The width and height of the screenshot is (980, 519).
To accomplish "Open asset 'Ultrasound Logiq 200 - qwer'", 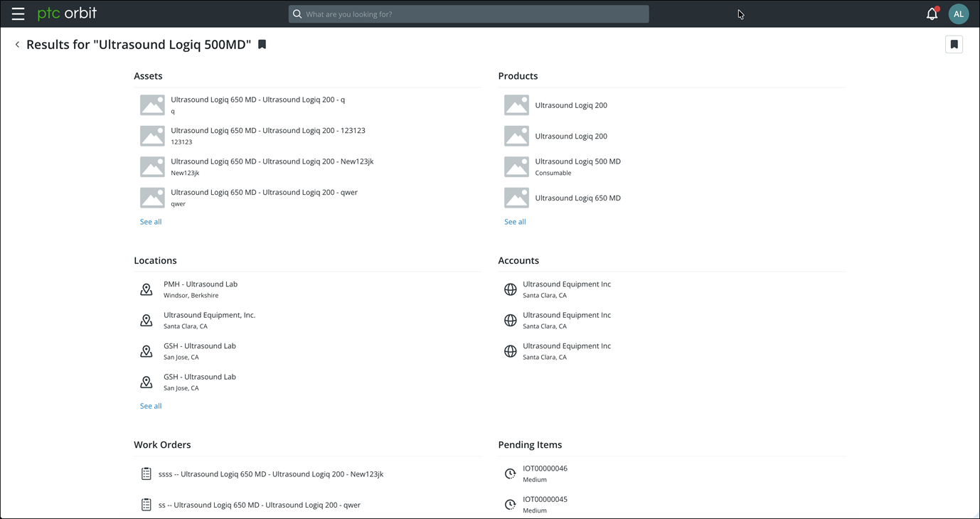I will pos(264,192).
